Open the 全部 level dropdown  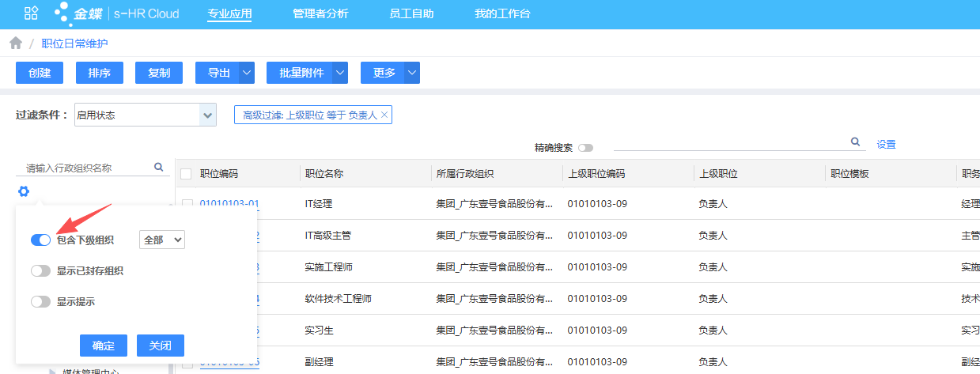[x=161, y=240]
